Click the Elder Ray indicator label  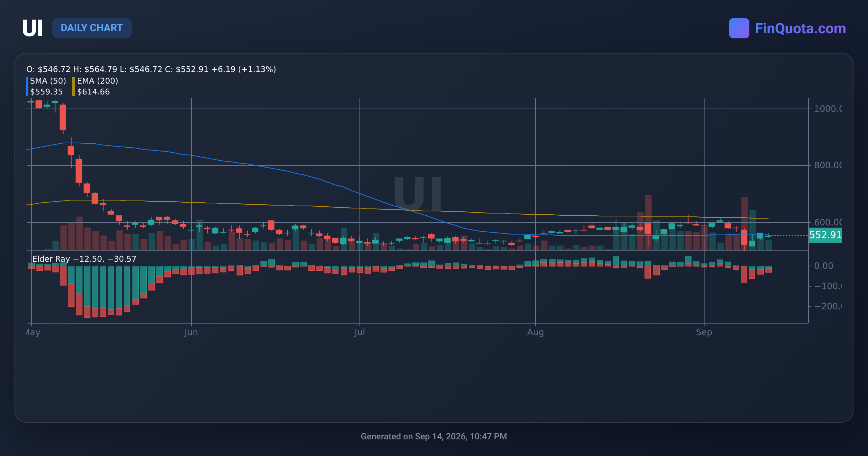pos(84,259)
